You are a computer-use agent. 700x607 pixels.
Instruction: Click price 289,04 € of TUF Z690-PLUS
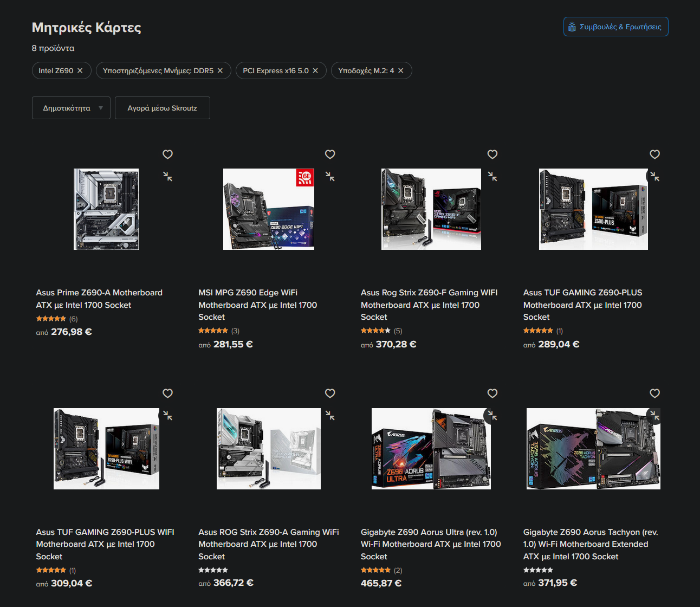pyautogui.click(x=559, y=344)
